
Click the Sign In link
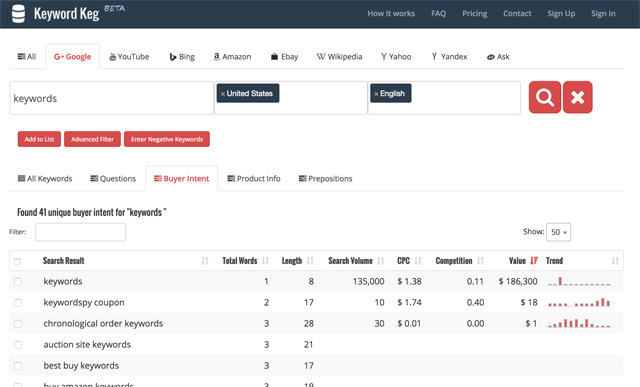pos(603,13)
